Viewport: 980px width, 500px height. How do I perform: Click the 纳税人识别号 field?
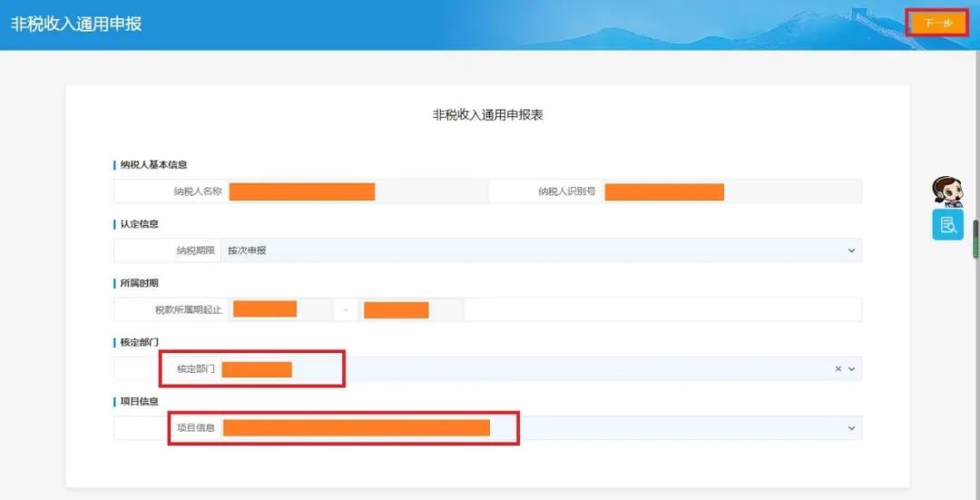point(731,191)
